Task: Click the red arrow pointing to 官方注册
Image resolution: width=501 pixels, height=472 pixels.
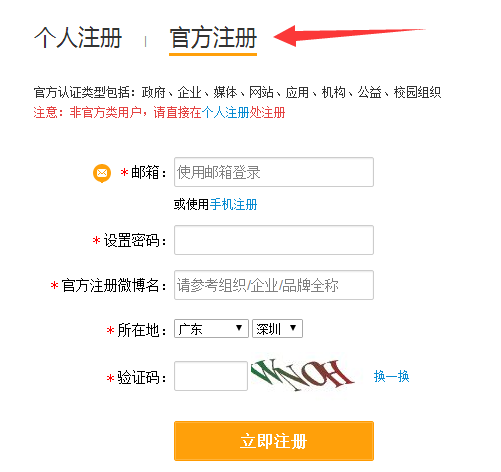Action: click(349, 35)
